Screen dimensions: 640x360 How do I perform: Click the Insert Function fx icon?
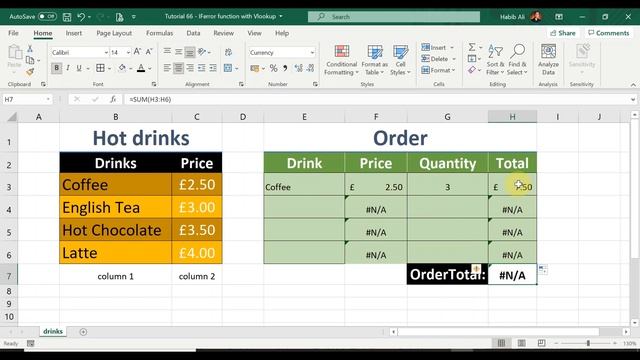(x=113, y=99)
